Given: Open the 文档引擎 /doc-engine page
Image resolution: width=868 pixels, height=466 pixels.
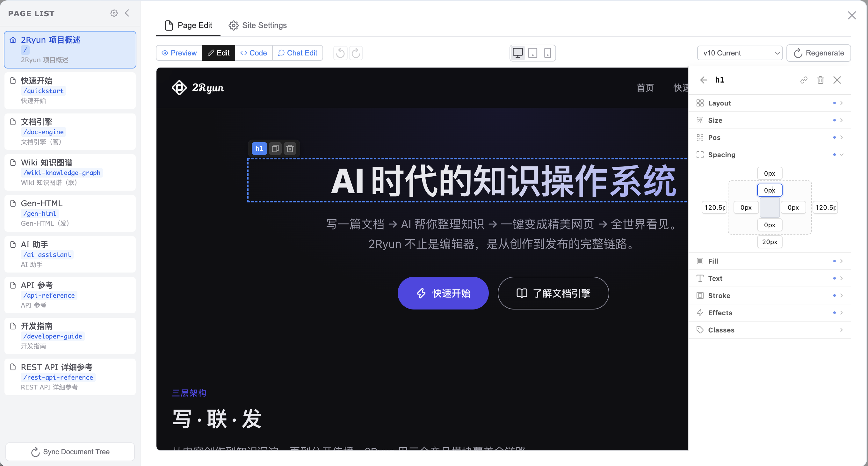Looking at the screenshot, I should tap(70, 132).
